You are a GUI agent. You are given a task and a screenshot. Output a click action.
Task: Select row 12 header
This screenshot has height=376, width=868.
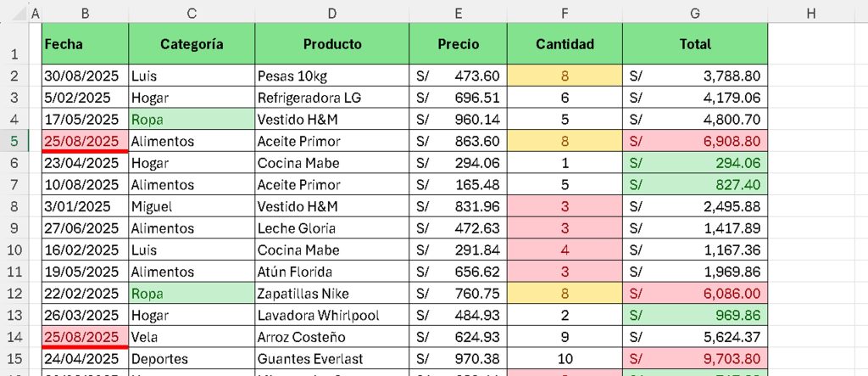(x=14, y=294)
